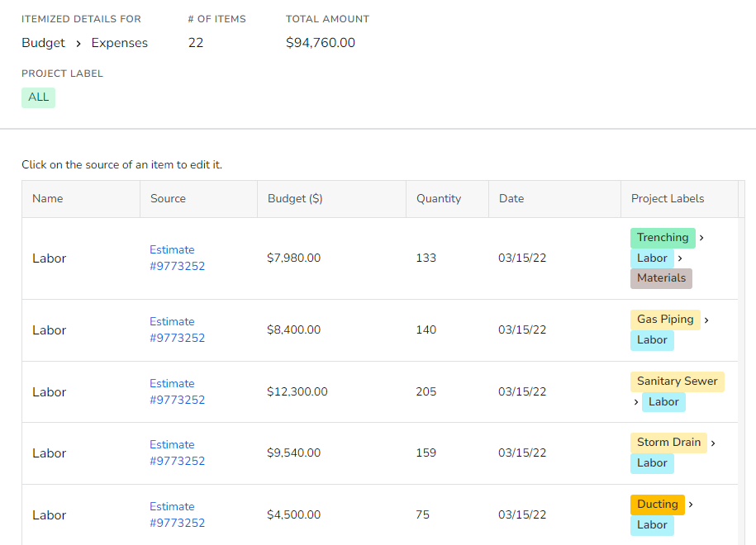Image resolution: width=756 pixels, height=545 pixels.
Task: Click the chevron between Budget and Expenses
Action: (79, 43)
